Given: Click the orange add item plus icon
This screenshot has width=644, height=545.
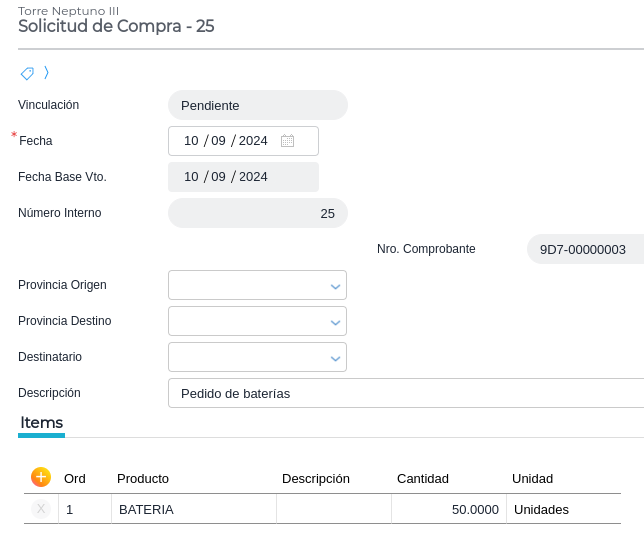Looking at the screenshot, I should click(x=41, y=477).
